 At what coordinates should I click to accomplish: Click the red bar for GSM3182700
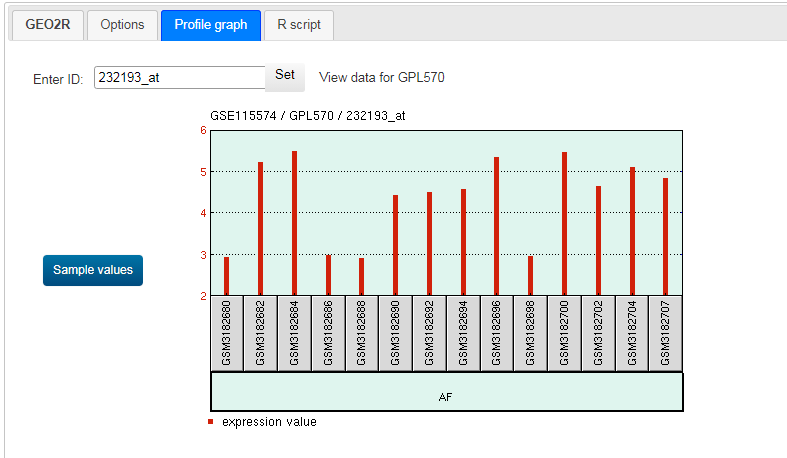click(565, 223)
